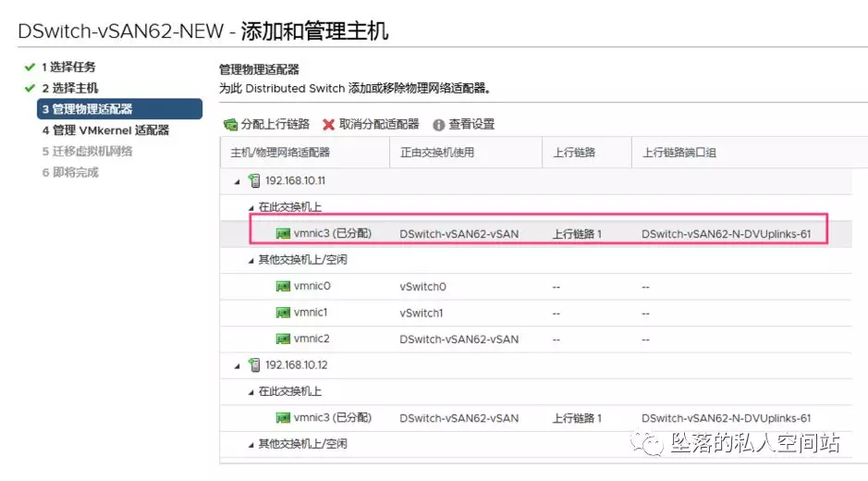
Task: Select wizard step 3 管理物理适配器
Action: click(x=119, y=109)
